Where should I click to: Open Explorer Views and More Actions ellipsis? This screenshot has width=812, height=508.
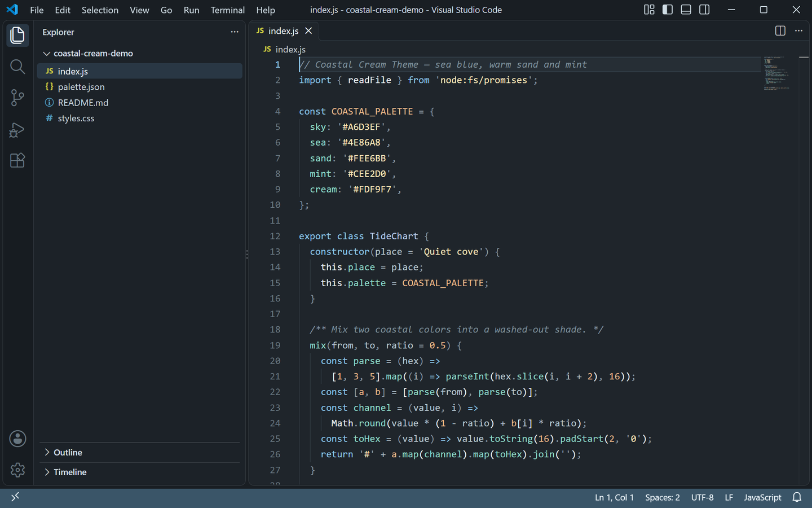(x=235, y=32)
